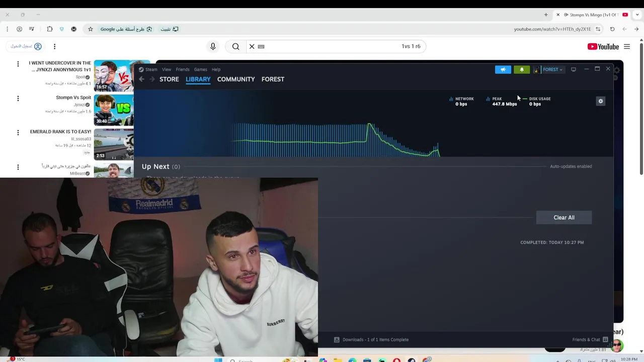Open the Friends menu in Steam
Image resolution: width=644 pixels, height=362 pixels.
point(183,69)
